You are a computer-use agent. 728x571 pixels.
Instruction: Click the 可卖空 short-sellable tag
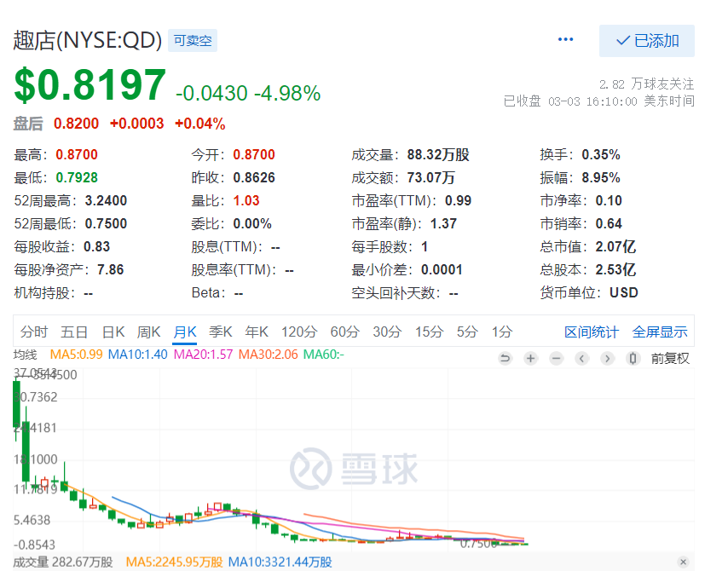192,40
